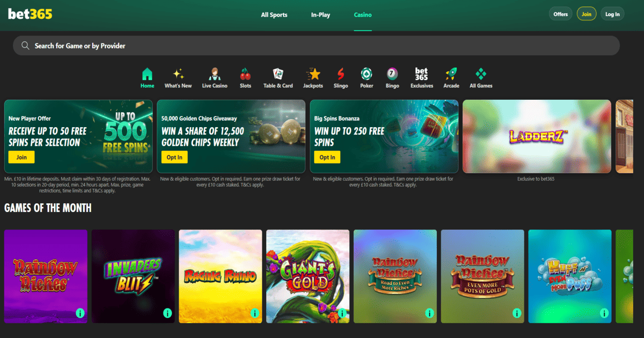
Task: Click the 'Exclusive to bet365' caption
Action: point(537,179)
